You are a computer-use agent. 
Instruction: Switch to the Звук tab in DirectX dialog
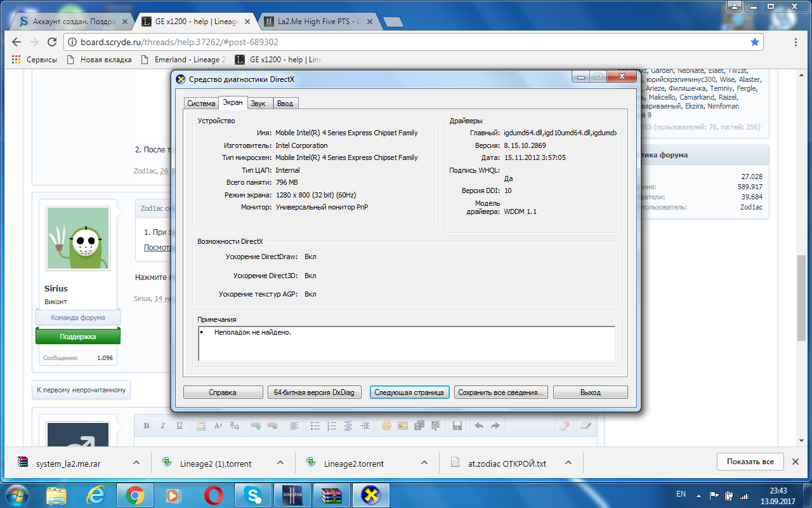[258, 104]
